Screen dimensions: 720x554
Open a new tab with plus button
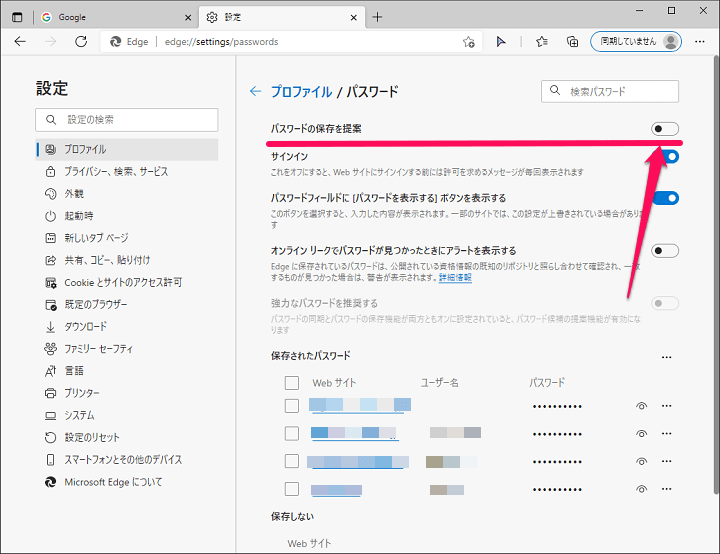click(x=377, y=17)
